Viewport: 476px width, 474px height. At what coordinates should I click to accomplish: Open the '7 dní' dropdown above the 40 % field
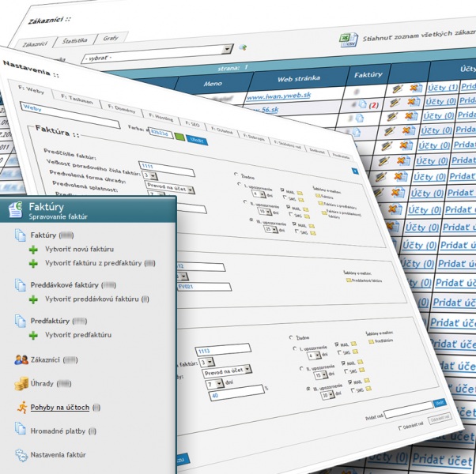[215, 384]
